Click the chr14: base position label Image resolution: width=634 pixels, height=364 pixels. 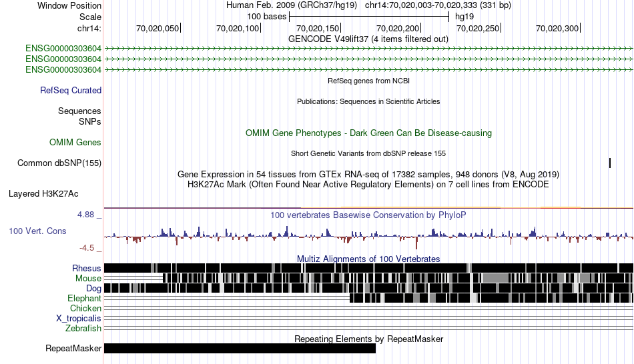(89, 28)
